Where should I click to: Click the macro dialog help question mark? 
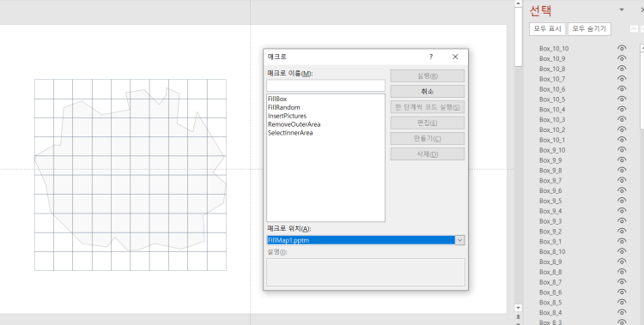(431, 57)
